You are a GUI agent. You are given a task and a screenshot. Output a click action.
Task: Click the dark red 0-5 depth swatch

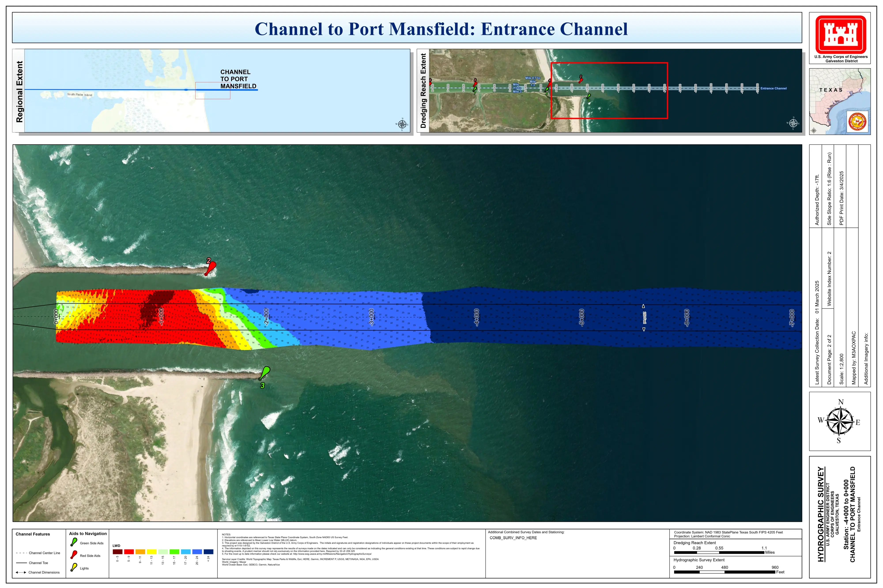click(x=117, y=552)
